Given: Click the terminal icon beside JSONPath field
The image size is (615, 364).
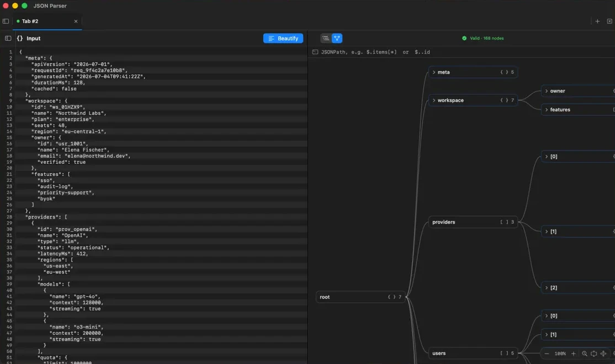Looking at the screenshot, I should click(x=315, y=52).
